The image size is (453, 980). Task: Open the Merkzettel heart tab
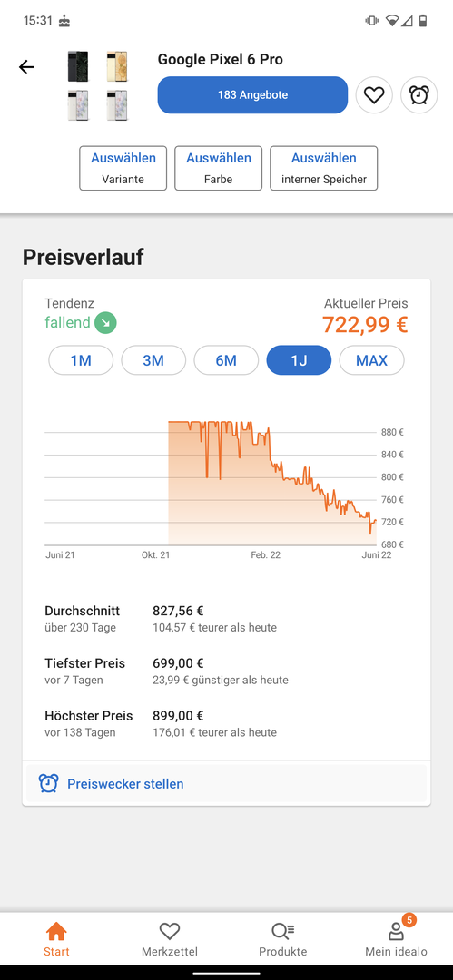(x=170, y=939)
